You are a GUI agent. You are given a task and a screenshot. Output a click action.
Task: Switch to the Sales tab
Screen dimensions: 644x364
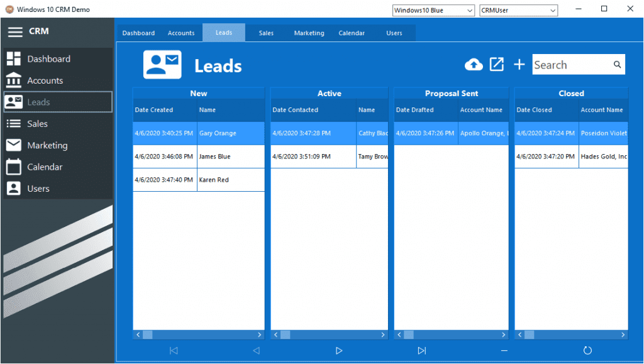[x=266, y=33]
